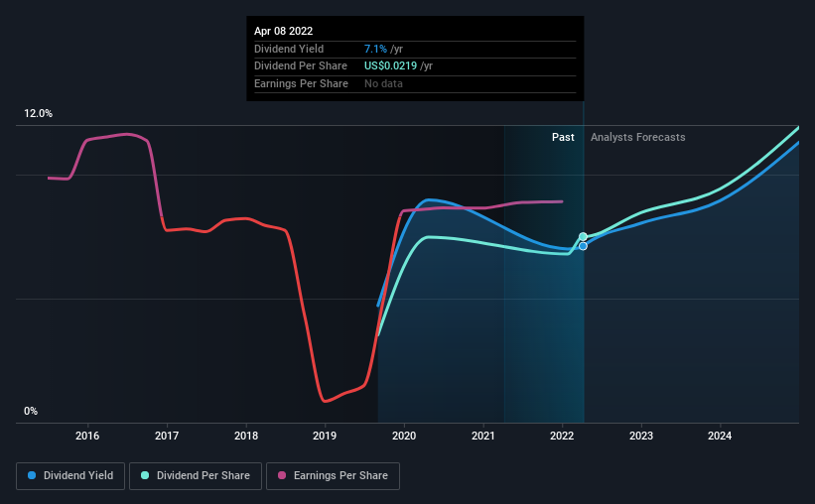Click the teal data point marker on chart
815x504 pixels.
[583, 237]
